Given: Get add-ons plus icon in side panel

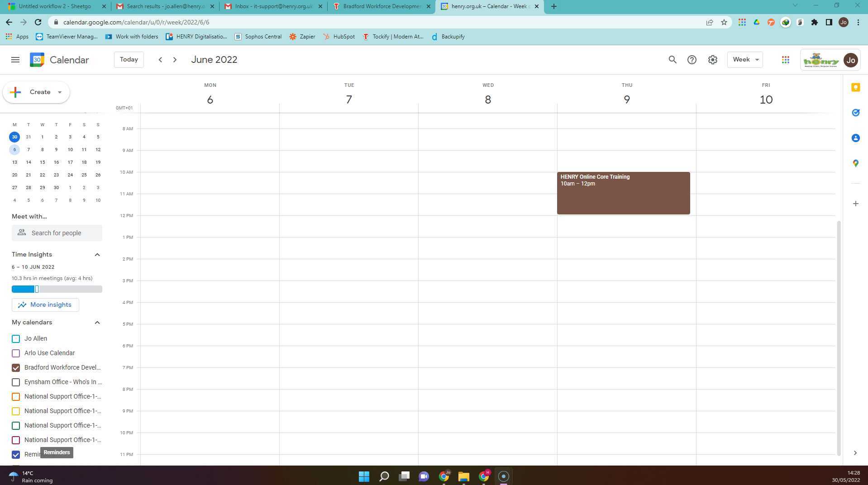Looking at the screenshot, I should (855, 204).
